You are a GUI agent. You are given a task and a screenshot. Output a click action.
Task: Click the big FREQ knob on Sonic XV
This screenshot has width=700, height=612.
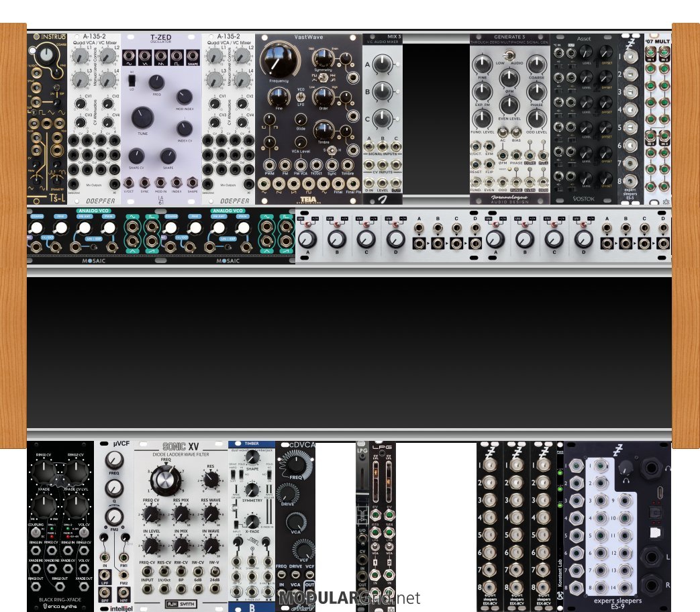pos(162,480)
